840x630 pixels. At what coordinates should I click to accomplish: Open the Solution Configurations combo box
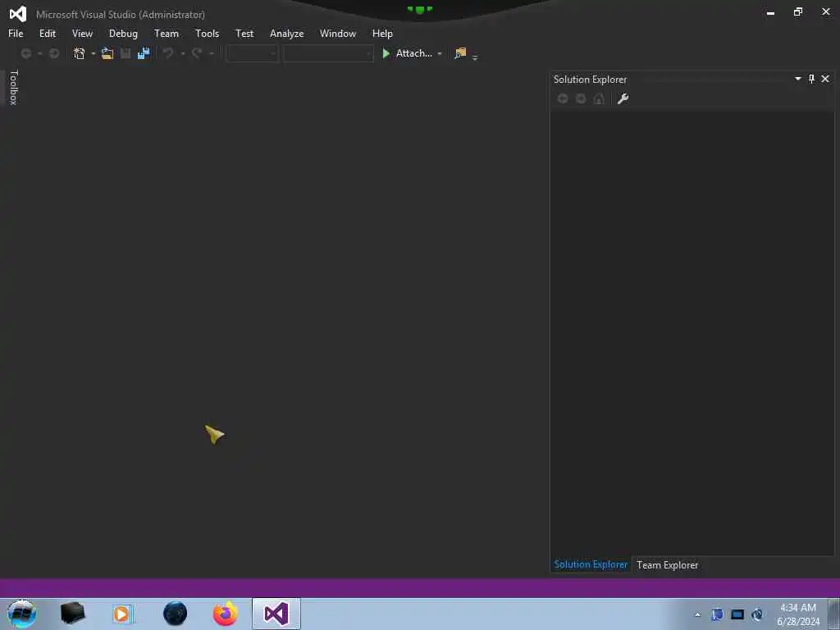tap(253, 53)
